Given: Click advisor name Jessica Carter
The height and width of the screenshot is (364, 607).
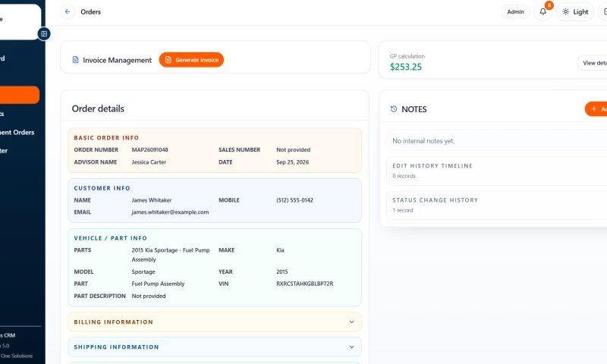Looking at the screenshot, I should (149, 162).
